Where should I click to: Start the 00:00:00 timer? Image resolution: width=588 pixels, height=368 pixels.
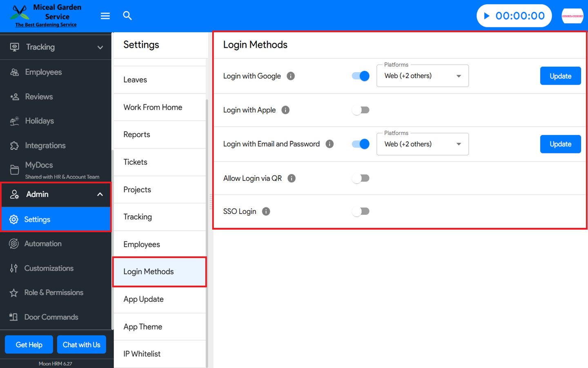coord(487,16)
